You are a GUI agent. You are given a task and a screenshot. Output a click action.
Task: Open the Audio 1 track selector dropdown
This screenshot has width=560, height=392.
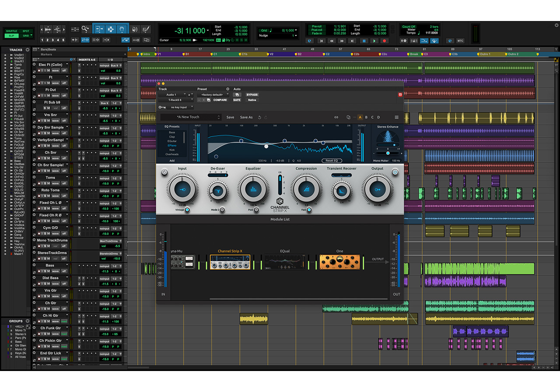[x=172, y=94]
